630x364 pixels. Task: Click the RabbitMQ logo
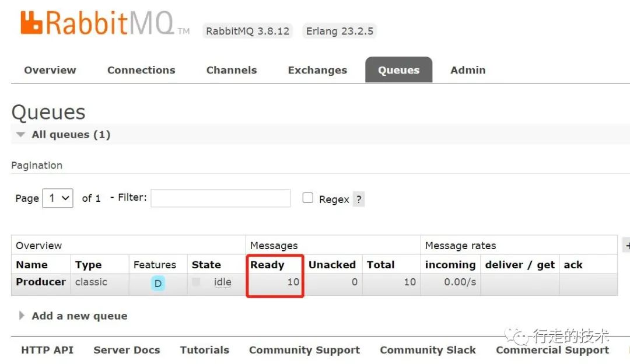tap(104, 23)
